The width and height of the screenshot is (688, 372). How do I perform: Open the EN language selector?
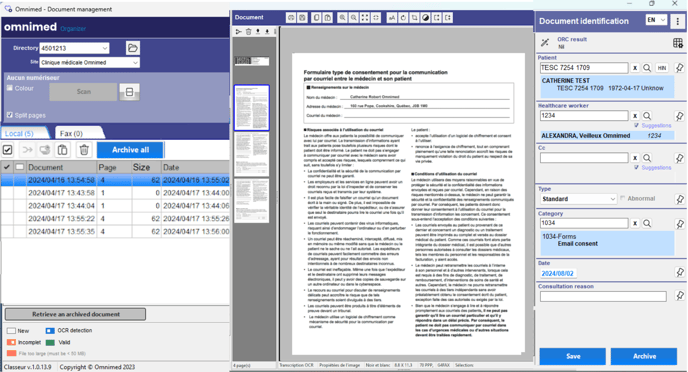[656, 20]
